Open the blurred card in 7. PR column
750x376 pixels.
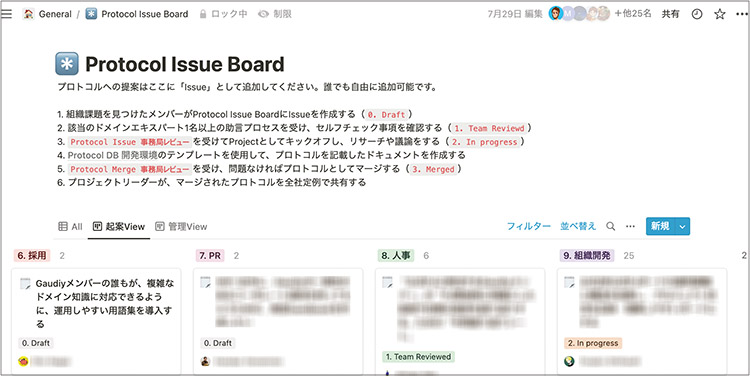pyautogui.click(x=278, y=321)
